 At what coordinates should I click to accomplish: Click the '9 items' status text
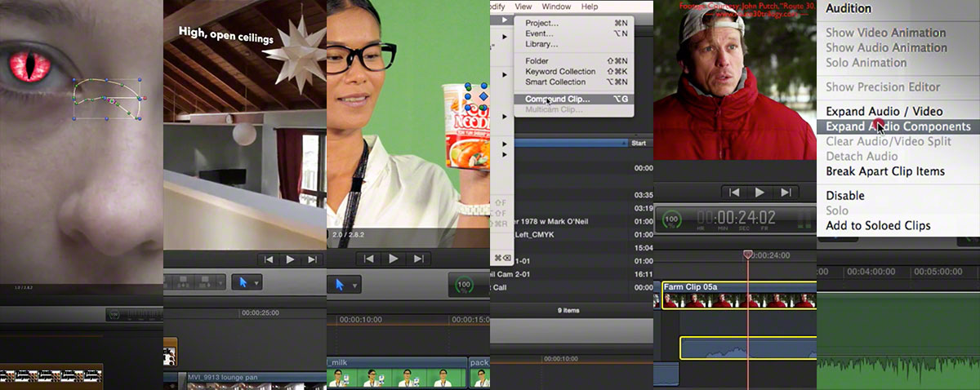(x=570, y=310)
